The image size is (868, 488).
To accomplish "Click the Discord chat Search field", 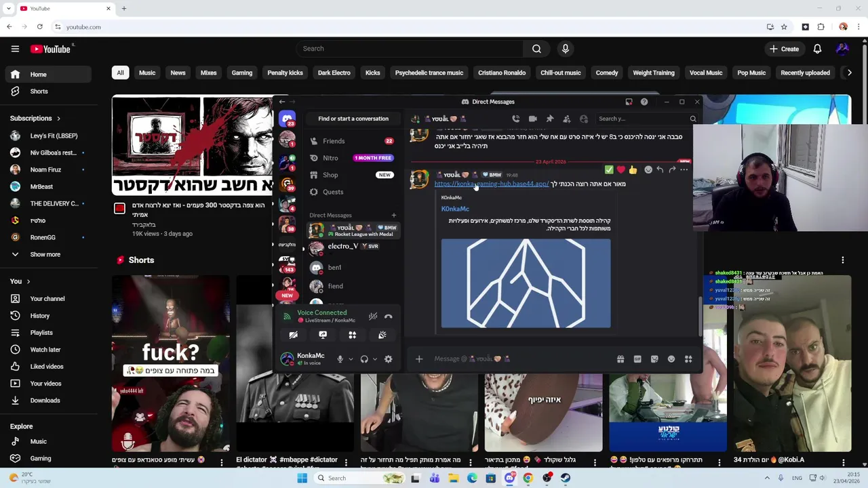I will tap(646, 119).
